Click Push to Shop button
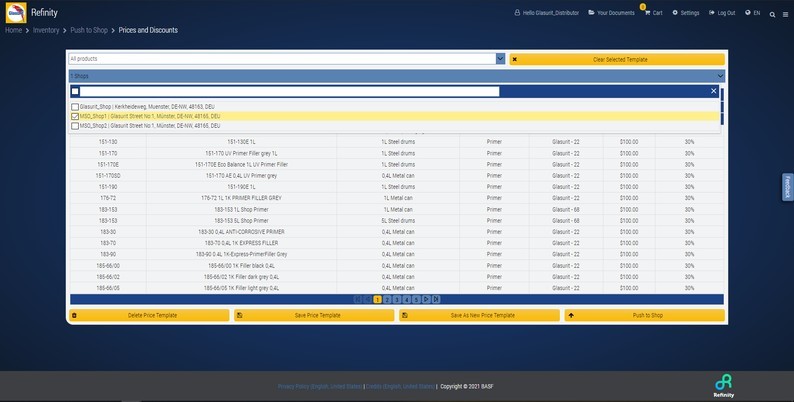This screenshot has height=402, width=794. pyautogui.click(x=645, y=315)
